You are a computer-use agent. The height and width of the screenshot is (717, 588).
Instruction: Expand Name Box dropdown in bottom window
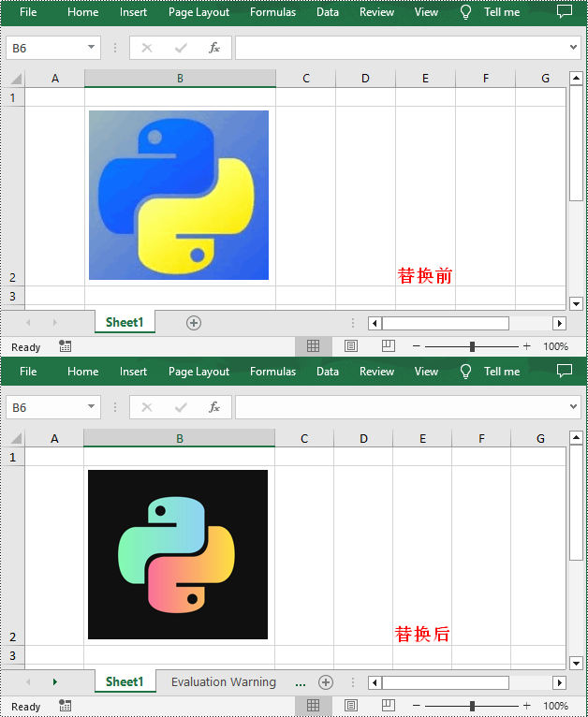[91, 406]
